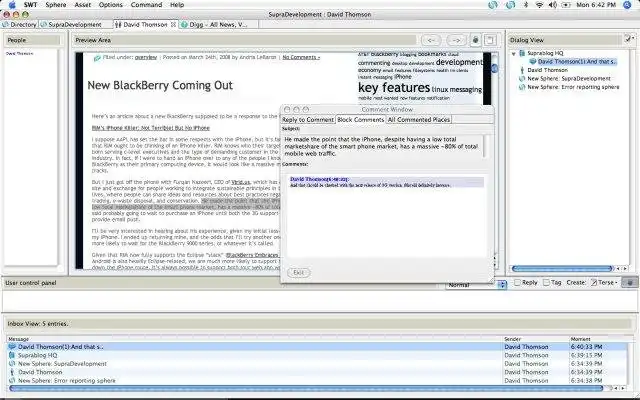
Task: Click the volume icon in menu bar
Action: tap(552, 5)
